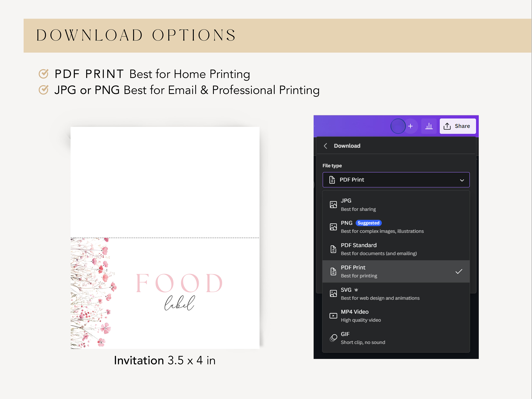The height and width of the screenshot is (399, 532).
Task: Click the PDF Standard document icon
Action: pyautogui.click(x=333, y=249)
